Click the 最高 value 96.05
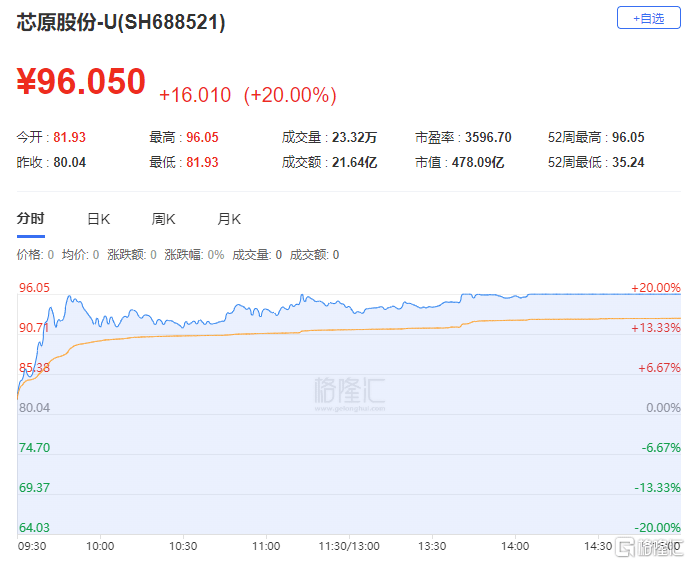Screen dimensions: 690x564 [202, 137]
